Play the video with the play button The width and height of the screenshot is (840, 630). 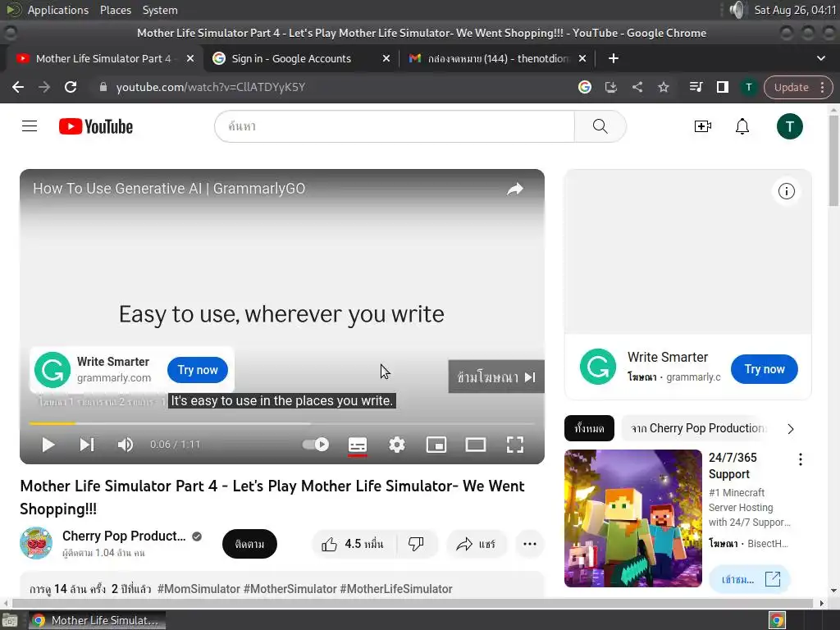[48, 445]
